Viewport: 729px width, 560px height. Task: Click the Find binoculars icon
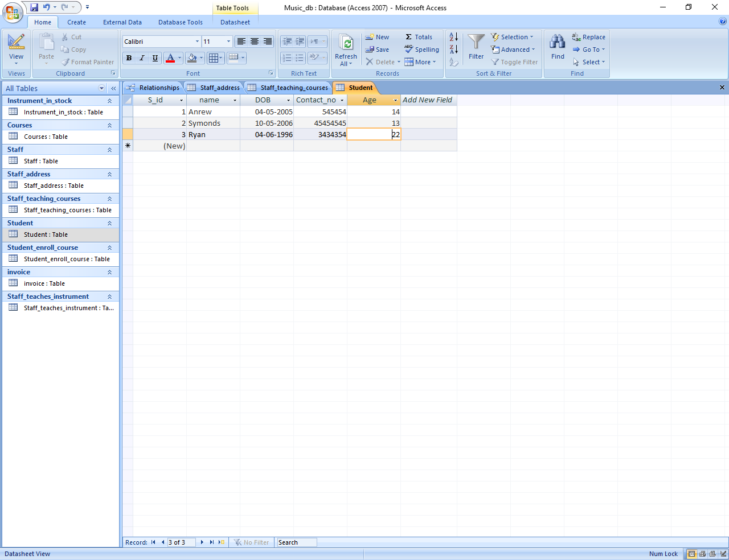[558, 42]
